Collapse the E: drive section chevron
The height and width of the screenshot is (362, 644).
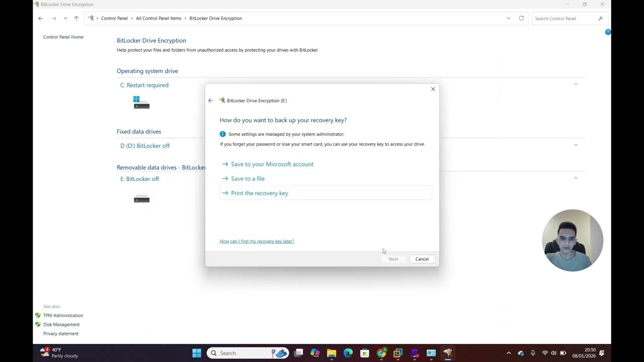coord(576,178)
